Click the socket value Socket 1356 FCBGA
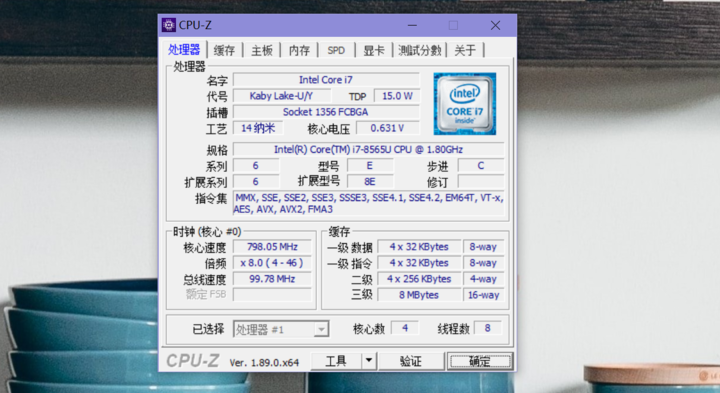The width and height of the screenshot is (720, 393). 326,112
